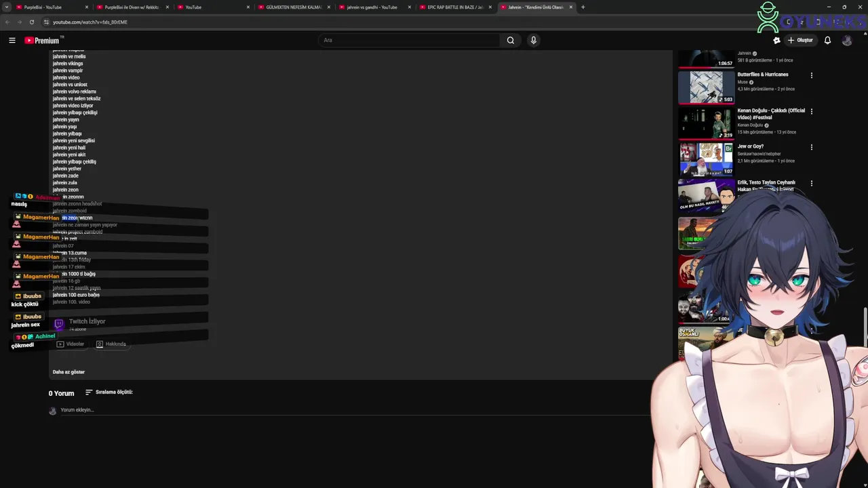Open the 1:06:57 Jahrein video thumbnail
Viewport: 868px width, 488px height.
click(706, 58)
